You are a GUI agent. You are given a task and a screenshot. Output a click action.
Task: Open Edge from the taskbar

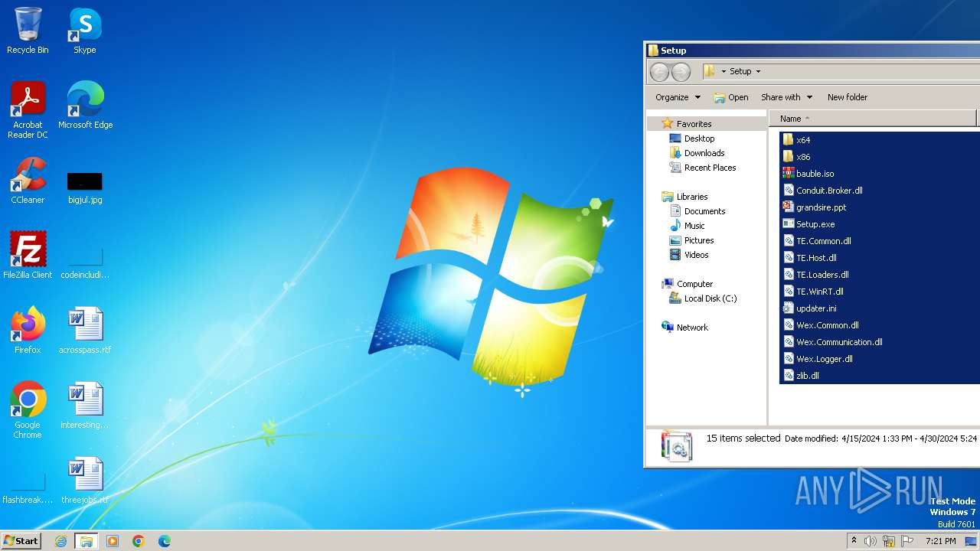coord(165,541)
